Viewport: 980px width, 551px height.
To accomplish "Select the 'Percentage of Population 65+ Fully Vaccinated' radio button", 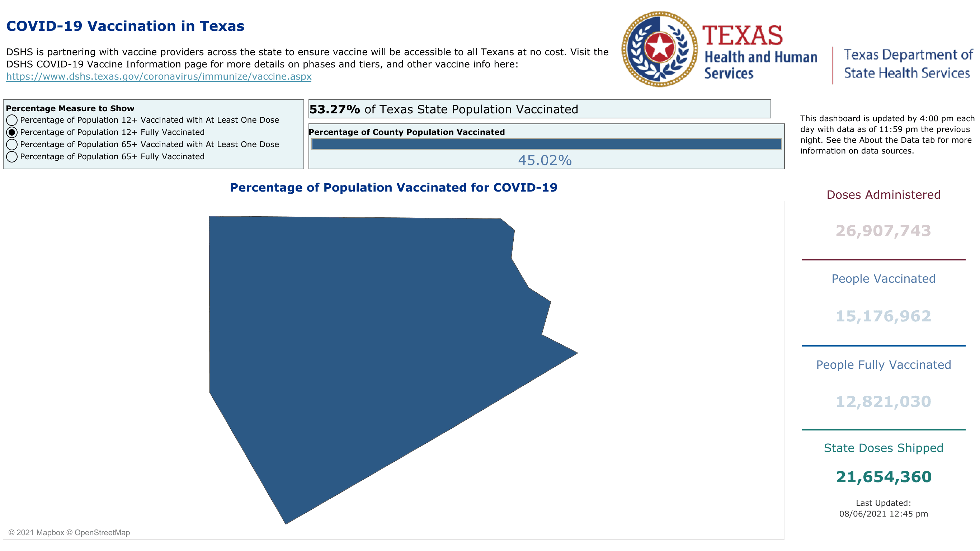I will 12,156.
